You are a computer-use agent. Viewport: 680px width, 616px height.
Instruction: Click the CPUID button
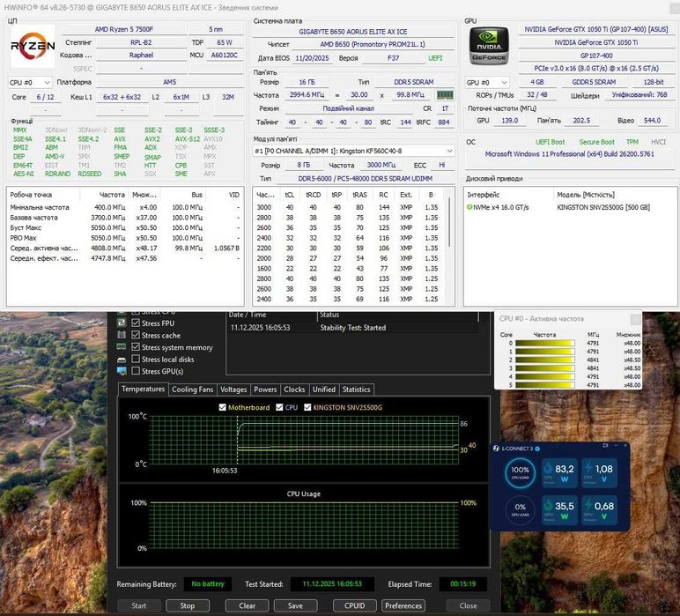coord(354,605)
